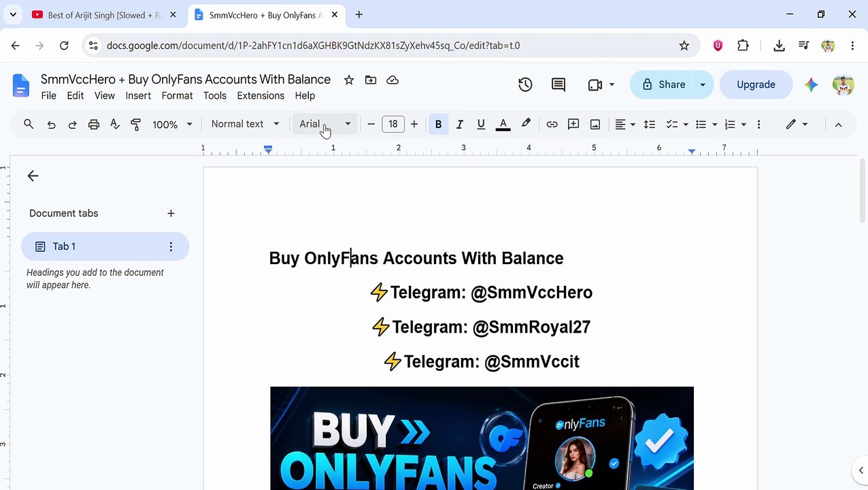The image size is (868, 490).
Task: Close the document tabs sidebar back arrow
Action: pyautogui.click(x=33, y=176)
